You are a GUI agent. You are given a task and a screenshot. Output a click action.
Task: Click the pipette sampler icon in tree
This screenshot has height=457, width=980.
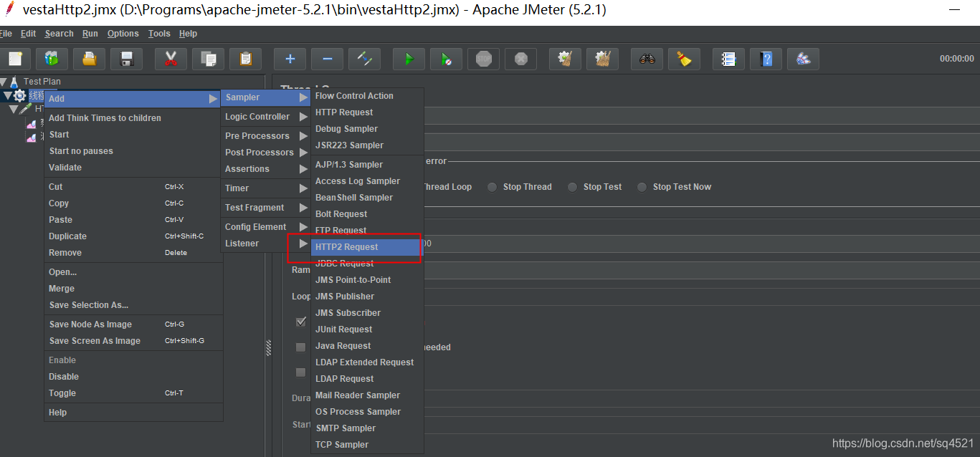coord(25,109)
